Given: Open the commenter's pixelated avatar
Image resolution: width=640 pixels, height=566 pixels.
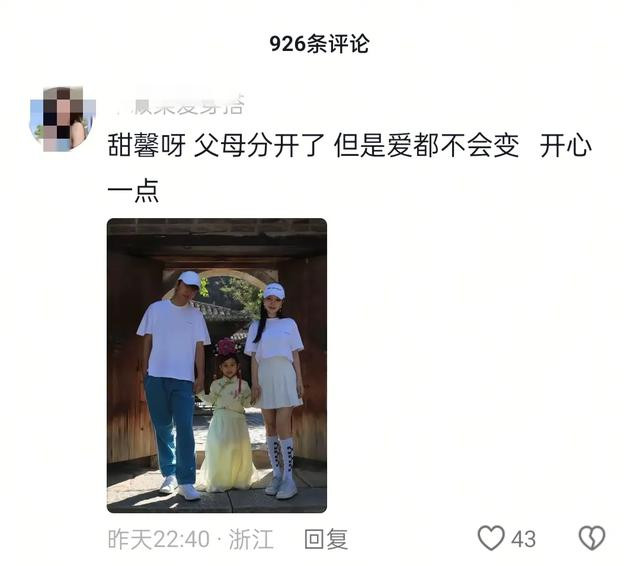Looking at the screenshot, I should pos(63,119).
